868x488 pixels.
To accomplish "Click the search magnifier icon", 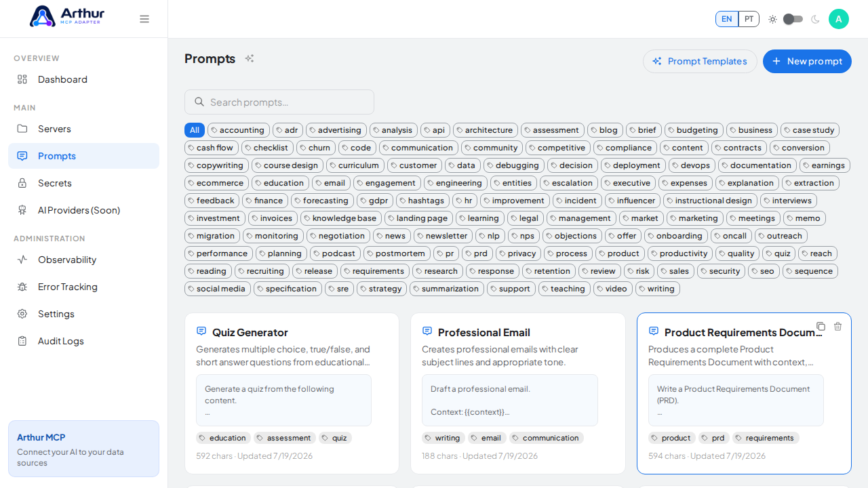I will click(x=199, y=102).
